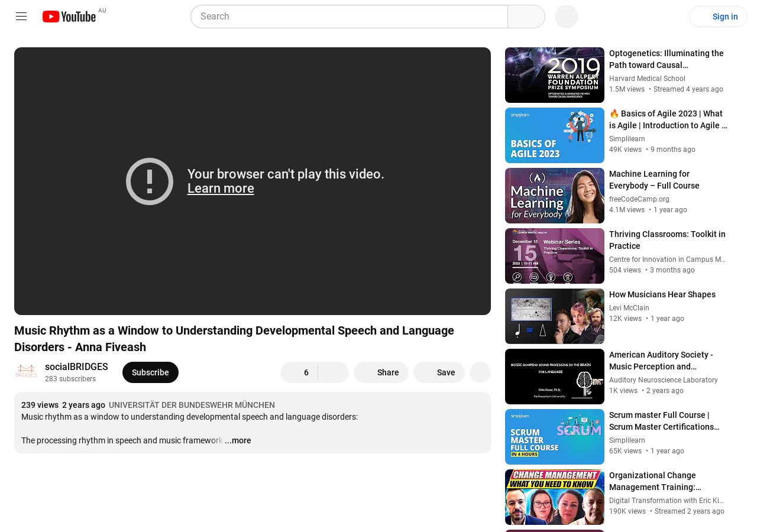The height and width of the screenshot is (532, 757).
Task: Open the more actions overflow menu
Action: click(480, 372)
